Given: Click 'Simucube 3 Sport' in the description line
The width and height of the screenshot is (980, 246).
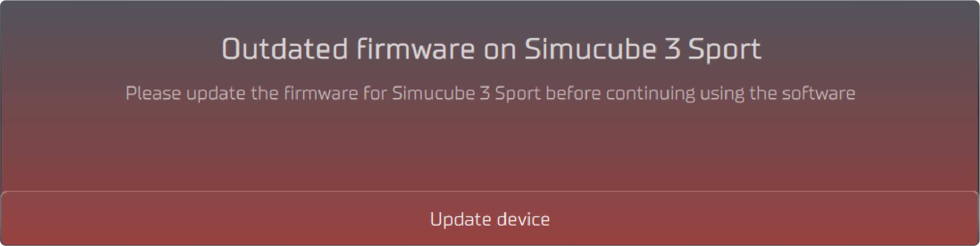Looking at the screenshot, I should [x=466, y=93].
